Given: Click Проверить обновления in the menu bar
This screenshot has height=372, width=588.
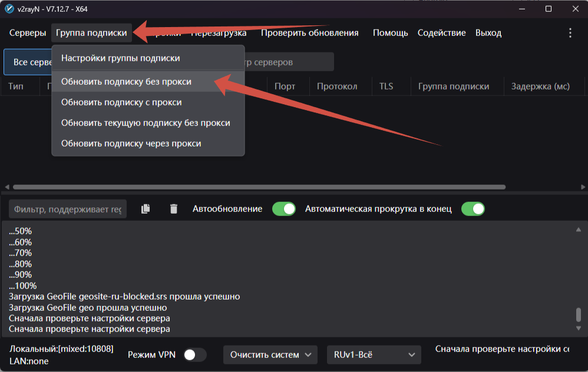Looking at the screenshot, I should tap(310, 33).
